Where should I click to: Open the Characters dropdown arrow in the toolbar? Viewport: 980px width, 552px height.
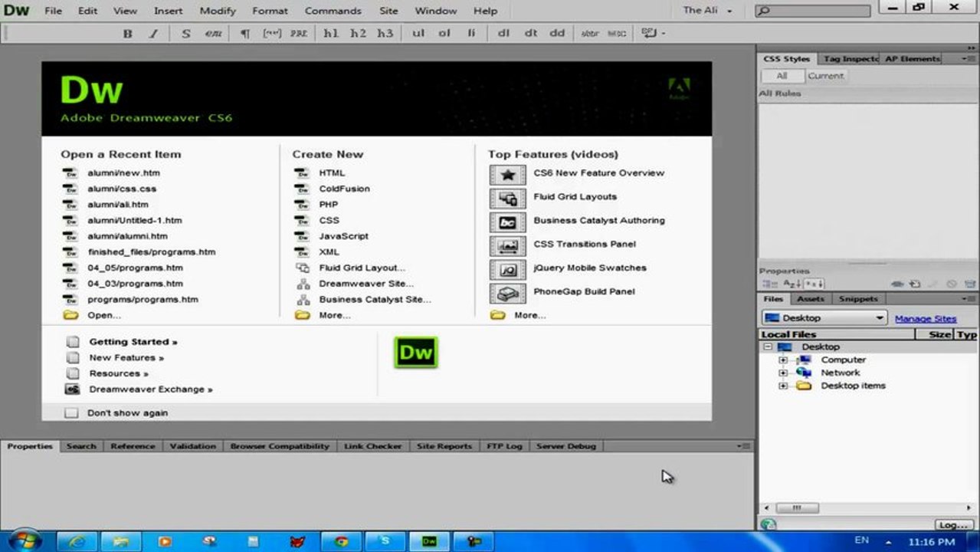coord(663,34)
